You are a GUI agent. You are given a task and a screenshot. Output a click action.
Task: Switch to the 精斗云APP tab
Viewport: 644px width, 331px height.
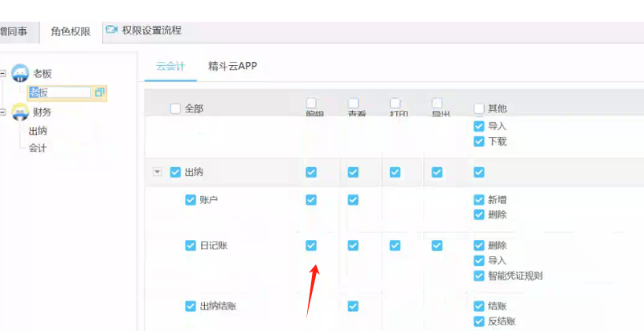click(232, 66)
